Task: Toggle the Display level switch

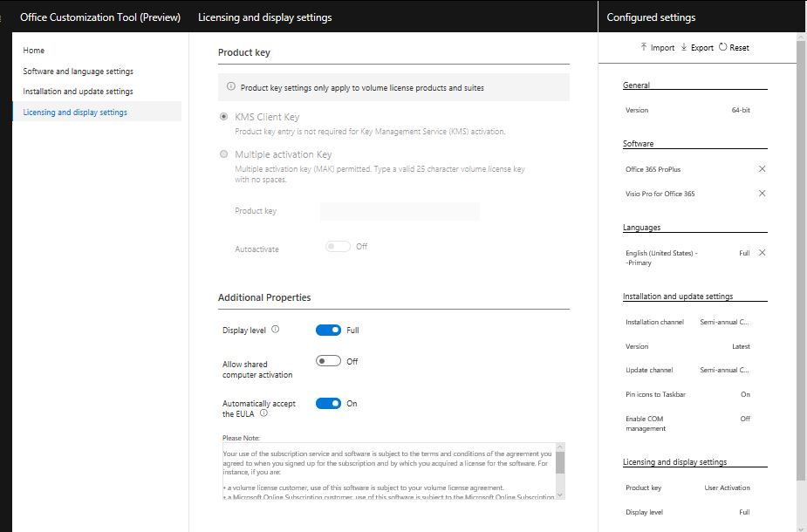Action: pos(328,330)
